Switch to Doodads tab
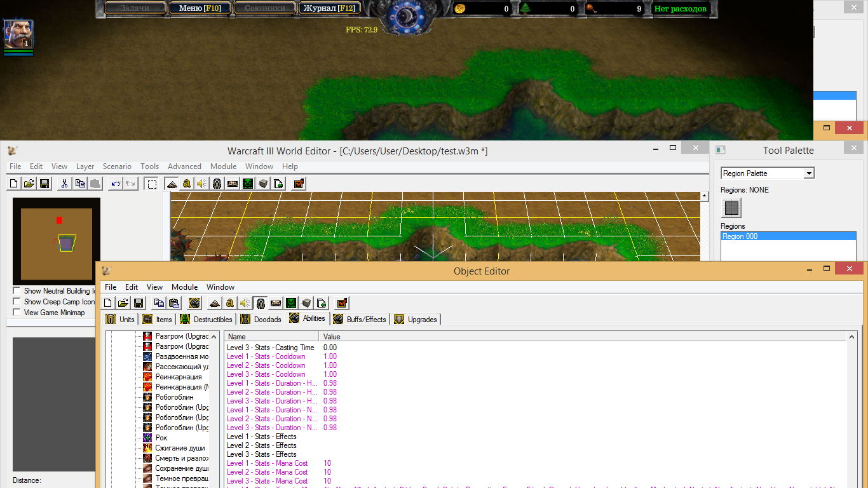This screenshot has width=868, height=488. point(261,319)
